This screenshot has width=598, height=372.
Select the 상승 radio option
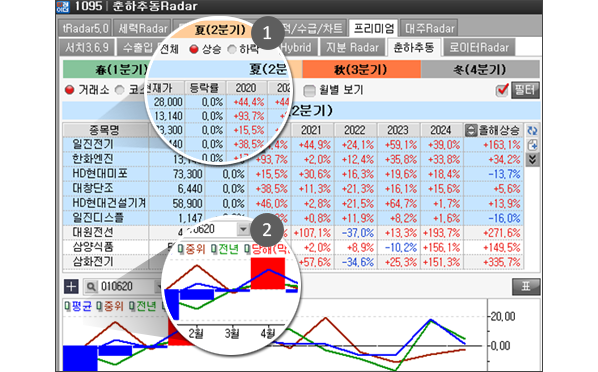point(194,49)
